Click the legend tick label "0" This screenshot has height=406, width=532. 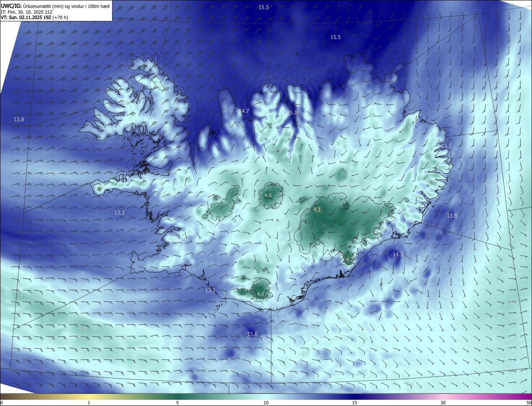coord(2,403)
